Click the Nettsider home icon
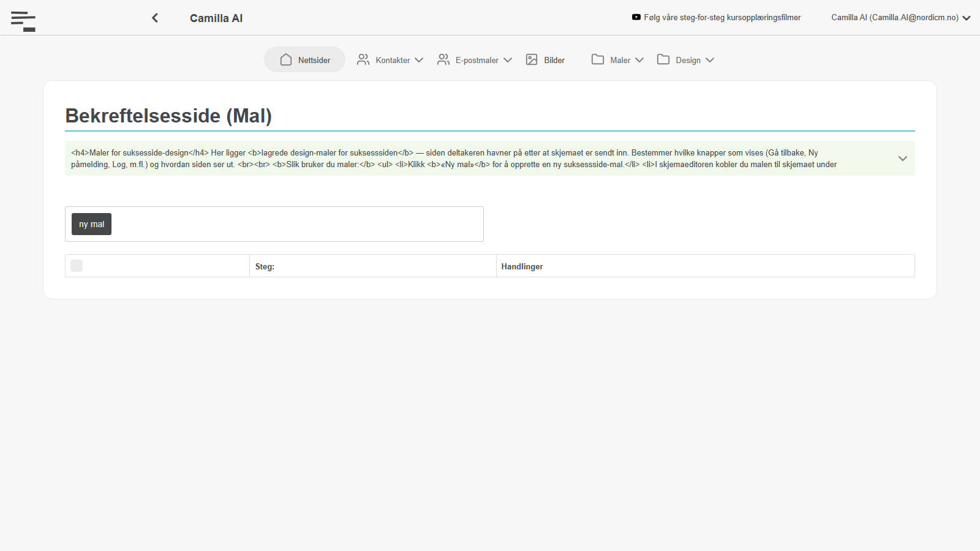 coord(286,59)
